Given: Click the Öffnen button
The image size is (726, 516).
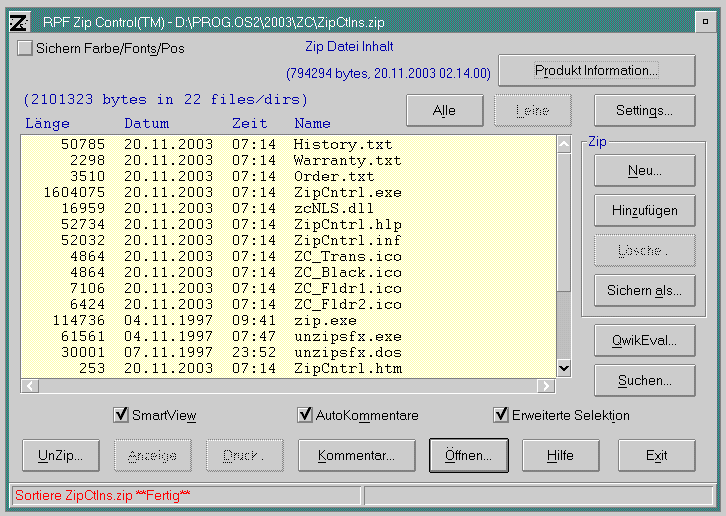Looking at the screenshot, I should click(x=469, y=455).
